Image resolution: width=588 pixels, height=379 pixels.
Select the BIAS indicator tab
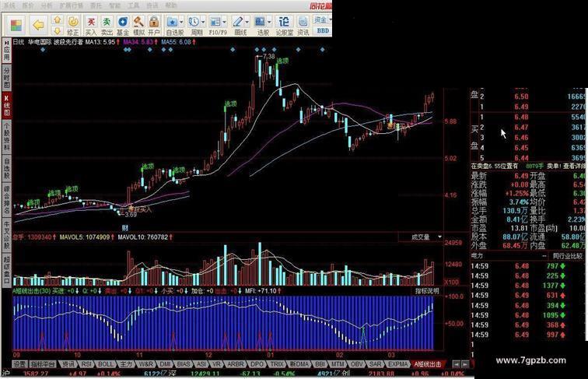click(x=184, y=364)
